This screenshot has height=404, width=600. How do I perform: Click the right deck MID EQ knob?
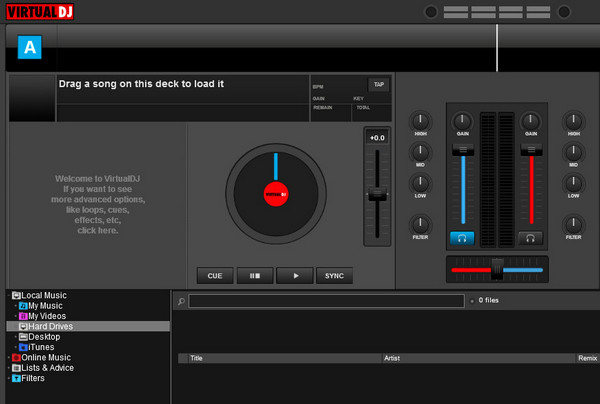click(573, 152)
